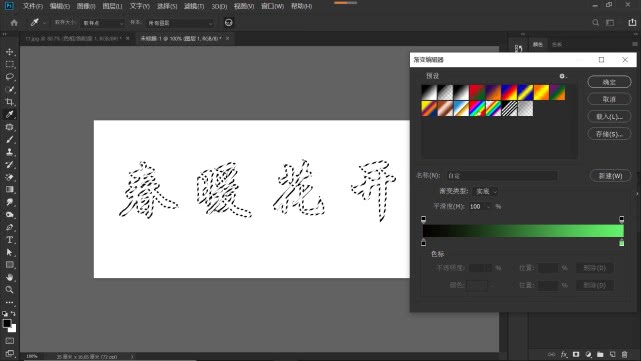Select the Dodge tool
Image resolution: width=641 pixels, height=361 pixels.
(x=9, y=215)
